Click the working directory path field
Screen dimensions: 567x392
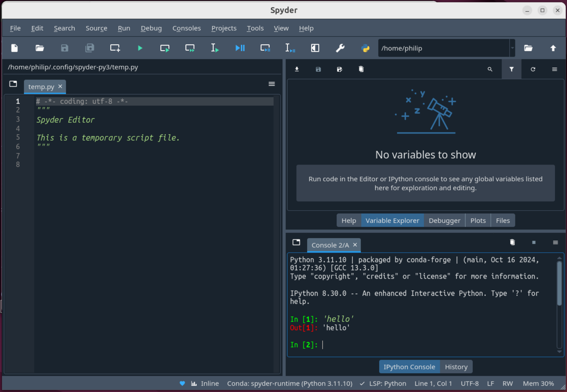[444, 48]
